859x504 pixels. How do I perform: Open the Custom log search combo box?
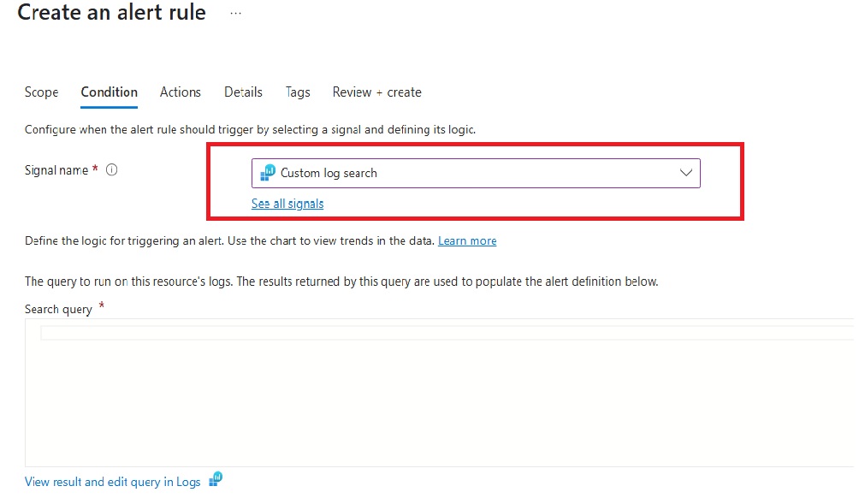(x=475, y=173)
